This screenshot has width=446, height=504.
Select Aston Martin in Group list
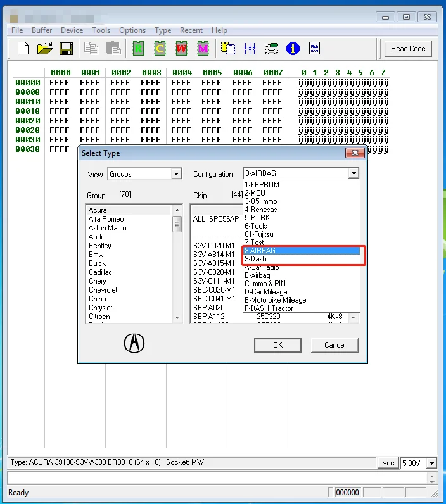click(x=129, y=228)
